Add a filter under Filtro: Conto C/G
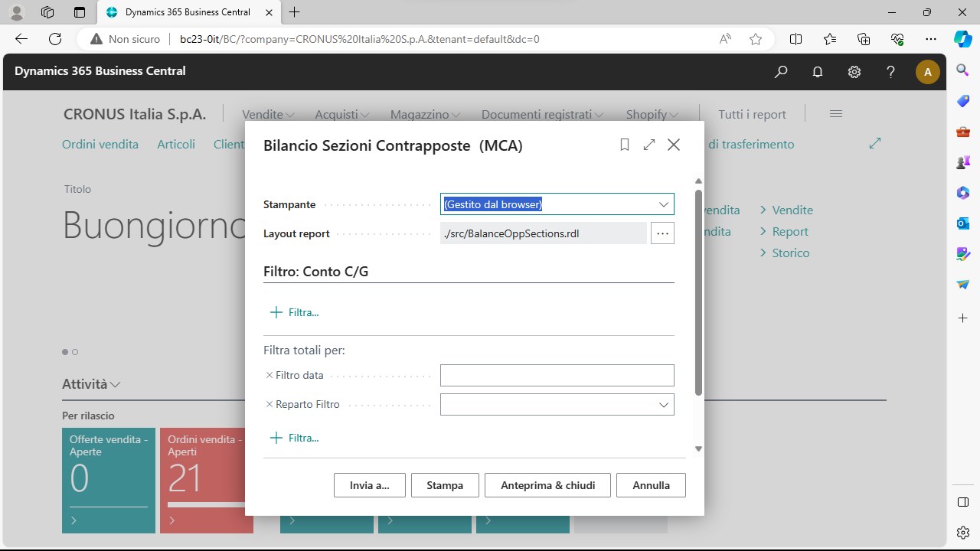Screen dimensions: 980x551 [x=295, y=312]
